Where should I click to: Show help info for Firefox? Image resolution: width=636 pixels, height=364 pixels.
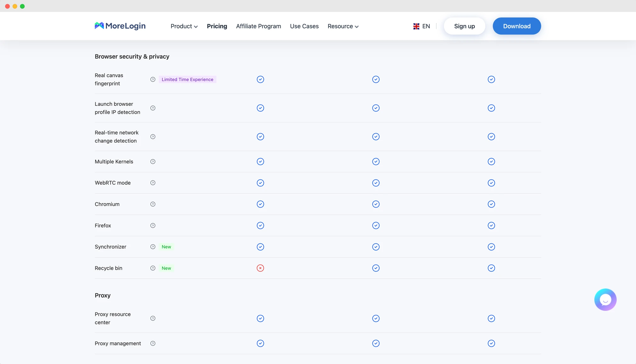[x=153, y=225]
